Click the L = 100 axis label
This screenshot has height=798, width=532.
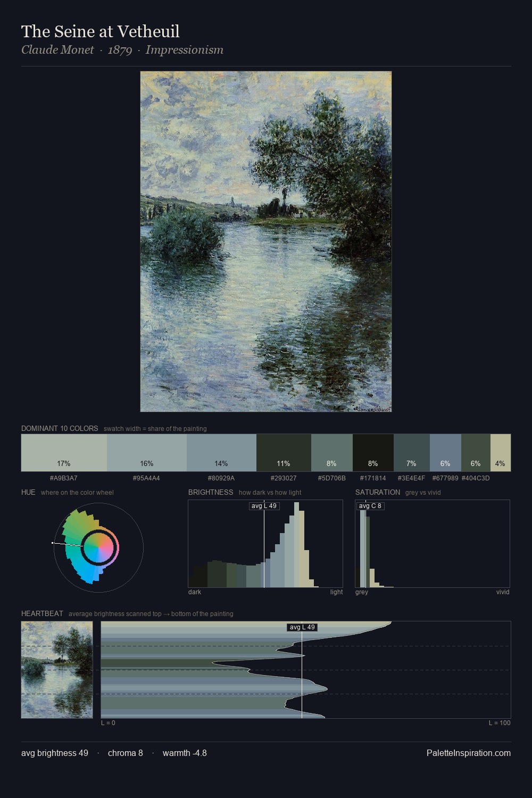point(500,723)
